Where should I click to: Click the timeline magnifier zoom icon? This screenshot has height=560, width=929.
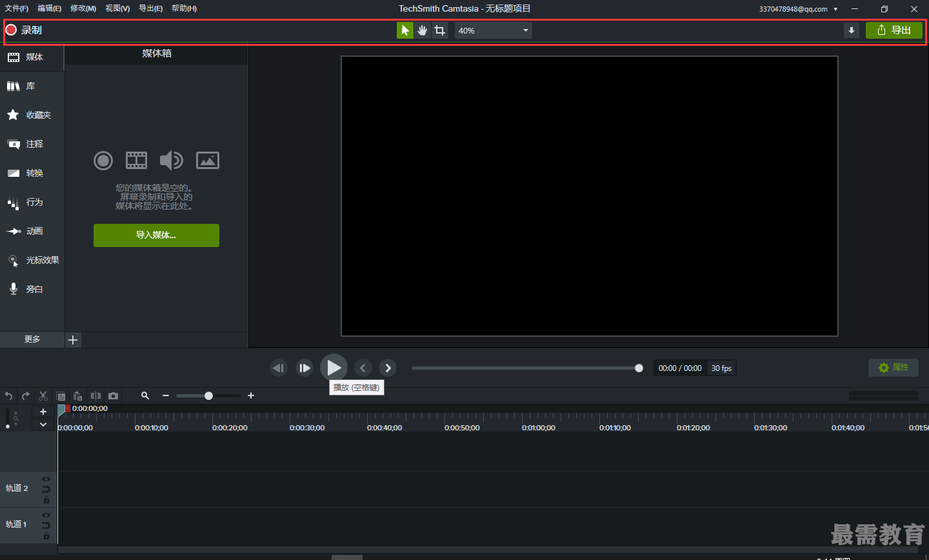[x=145, y=395]
